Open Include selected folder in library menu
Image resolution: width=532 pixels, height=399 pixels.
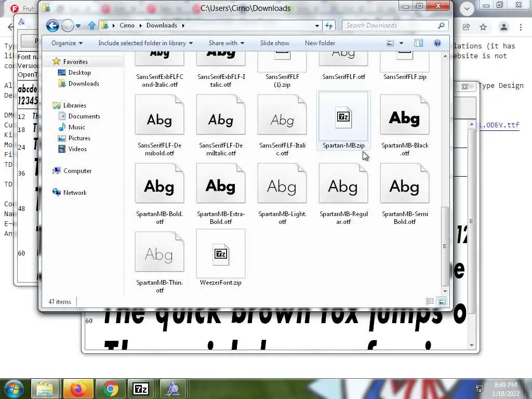pos(145,43)
